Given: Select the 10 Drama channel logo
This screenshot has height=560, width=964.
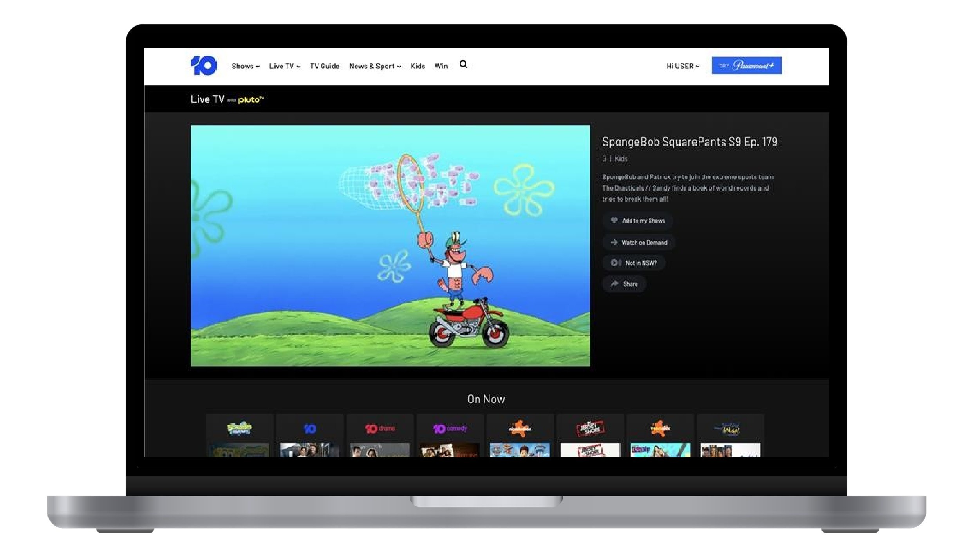Looking at the screenshot, I should point(380,429).
